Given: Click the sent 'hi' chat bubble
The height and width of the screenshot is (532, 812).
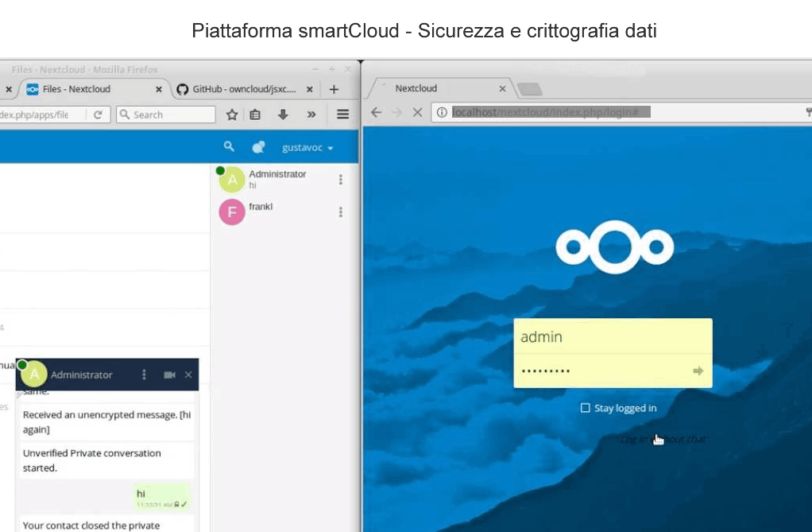Looking at the screenshot, I should tap(162, 497).
